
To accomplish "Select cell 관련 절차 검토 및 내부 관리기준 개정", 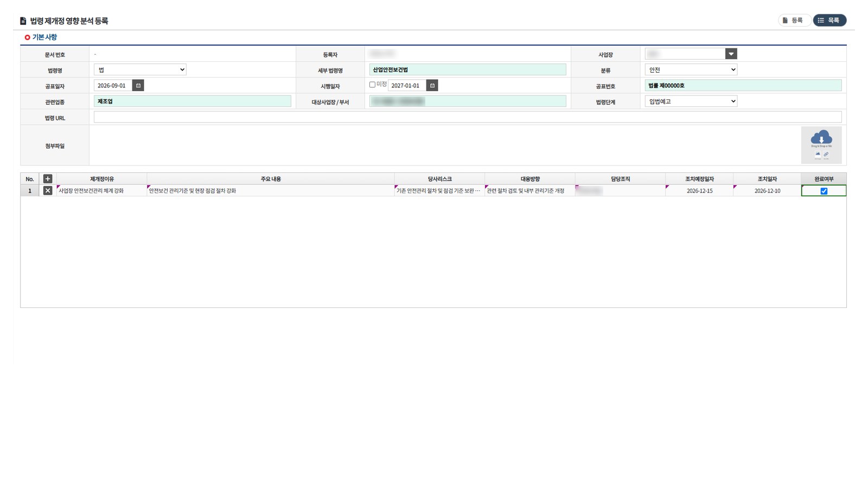I will tap(530, 191).
